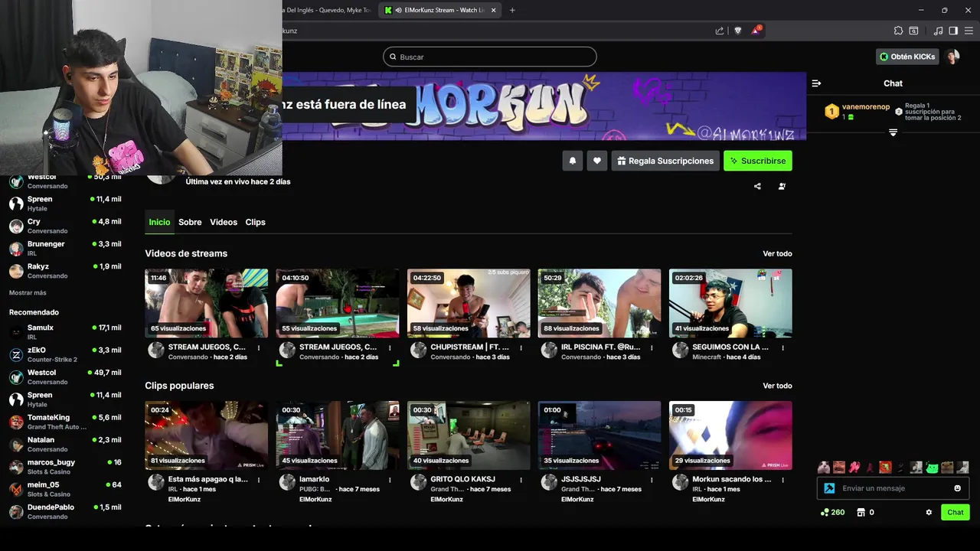980x551 pixels.
Task: Select the ElMorKunz Stream browser tab
Action: [x=440, y=10]
